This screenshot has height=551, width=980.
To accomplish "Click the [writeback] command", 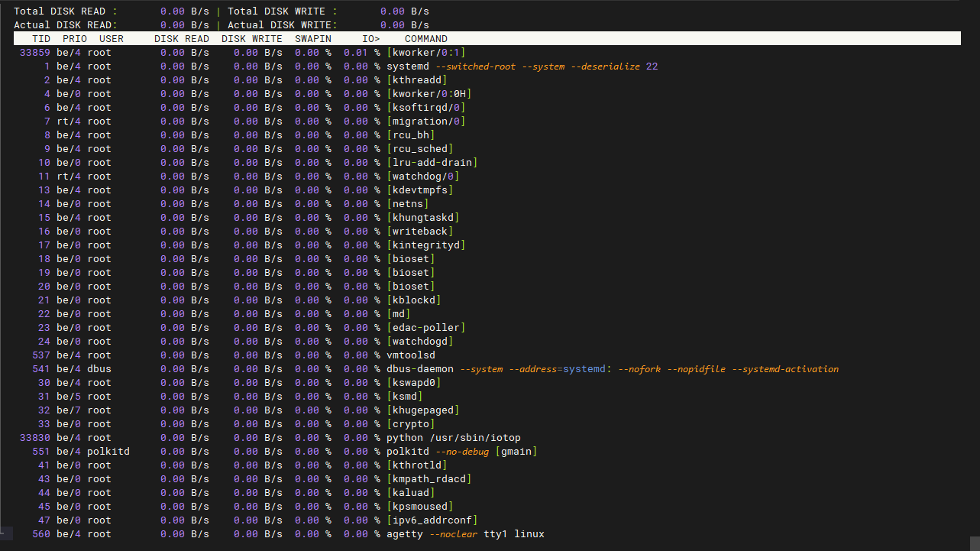I will [x=420, y=232].
